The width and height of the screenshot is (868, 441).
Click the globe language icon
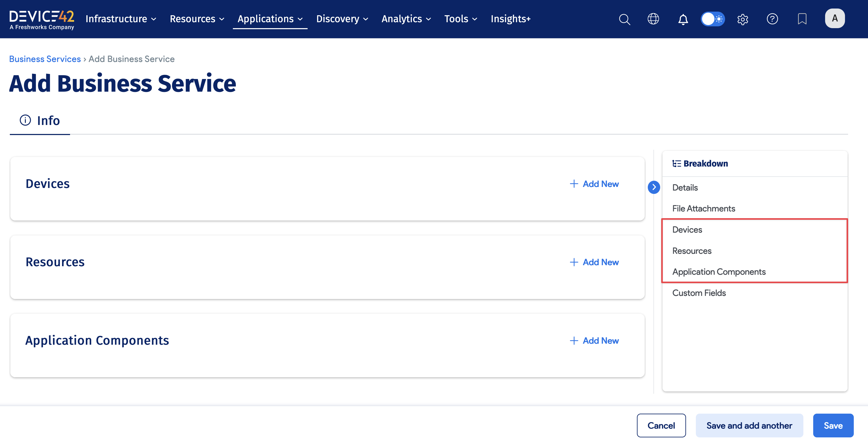pyautogui.click(x=653, y=19)
